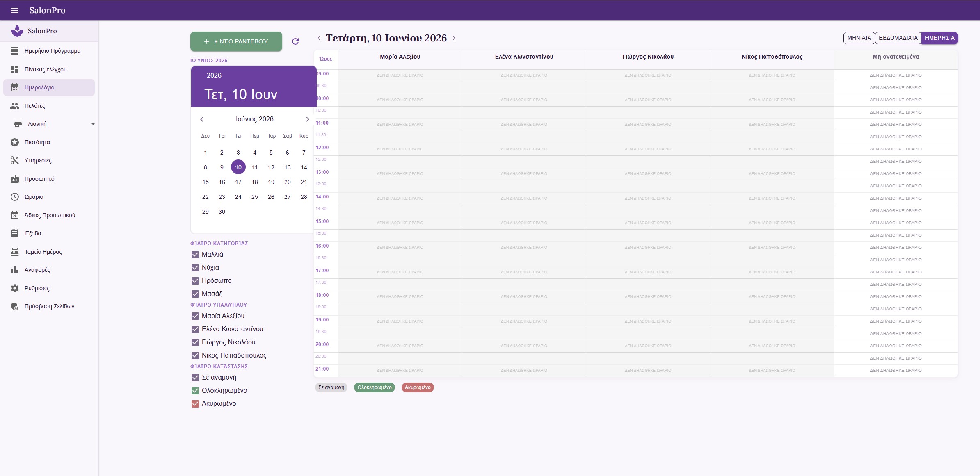Click the Ημερήσιο Πρόγραμμα sidebar icon
This screenshot has height=476, width=980.
(x=15, y=51)
